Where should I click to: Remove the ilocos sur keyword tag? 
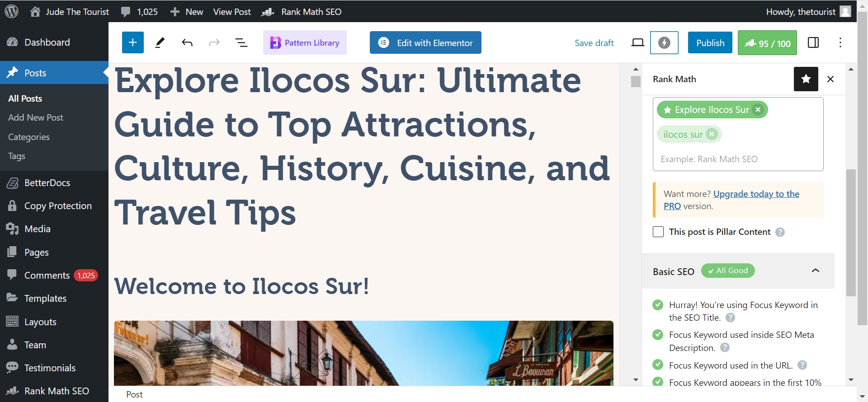[712, 134]
